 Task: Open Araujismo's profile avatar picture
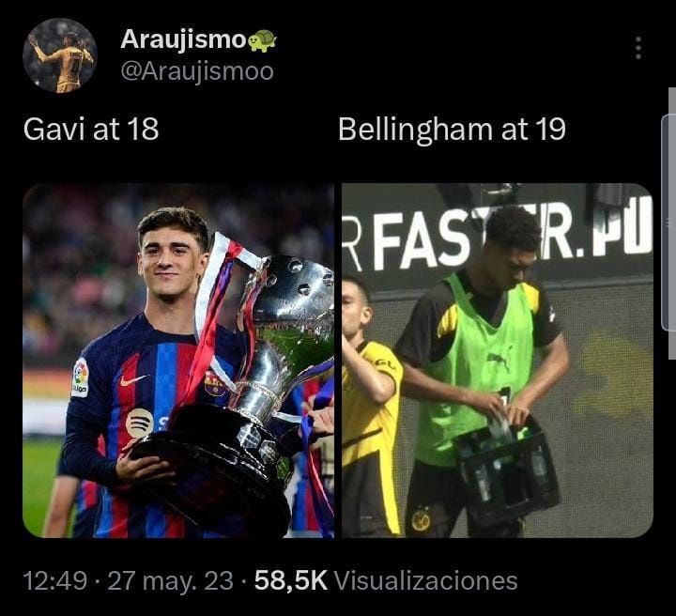click(x=60, y=55)
